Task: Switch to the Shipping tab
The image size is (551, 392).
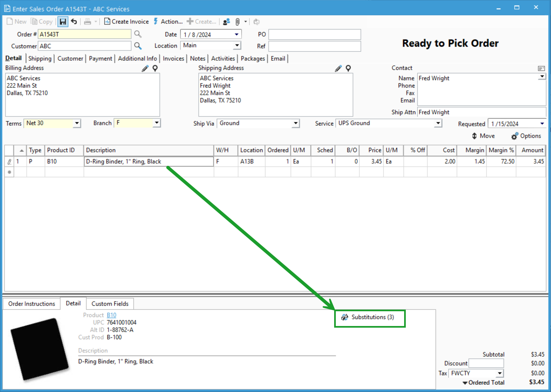Action: [x=40, y=58]
